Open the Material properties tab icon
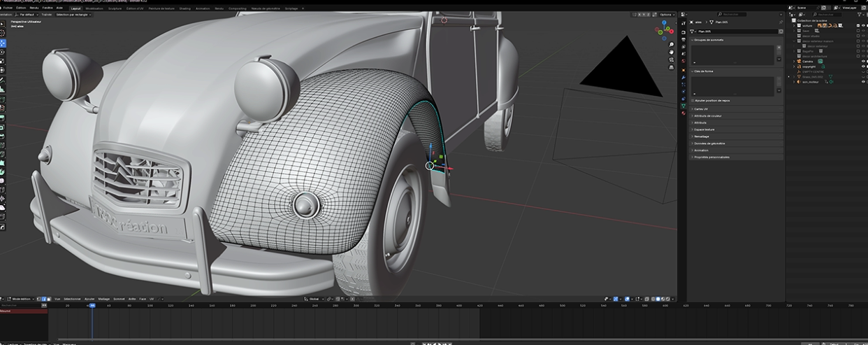This screenshot has height=345, width=868. tap(683, 113)
